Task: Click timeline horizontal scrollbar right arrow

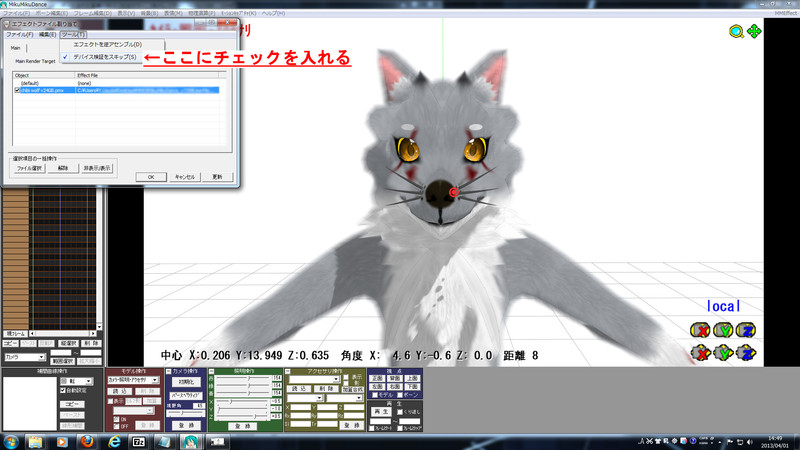Action: coord(93,333)
